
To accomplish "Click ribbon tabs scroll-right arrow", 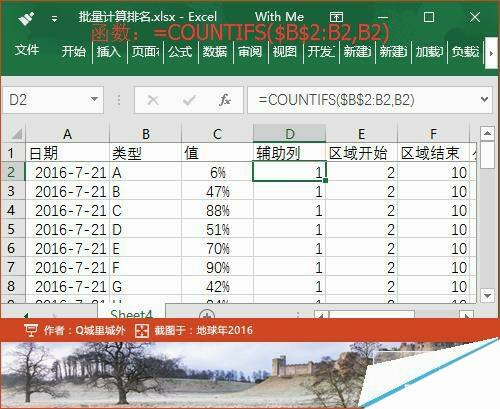I will coord(491,53).
